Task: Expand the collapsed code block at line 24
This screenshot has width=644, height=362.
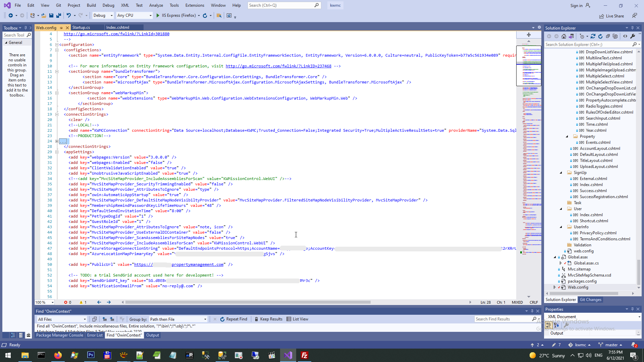Action: [57, 141]
